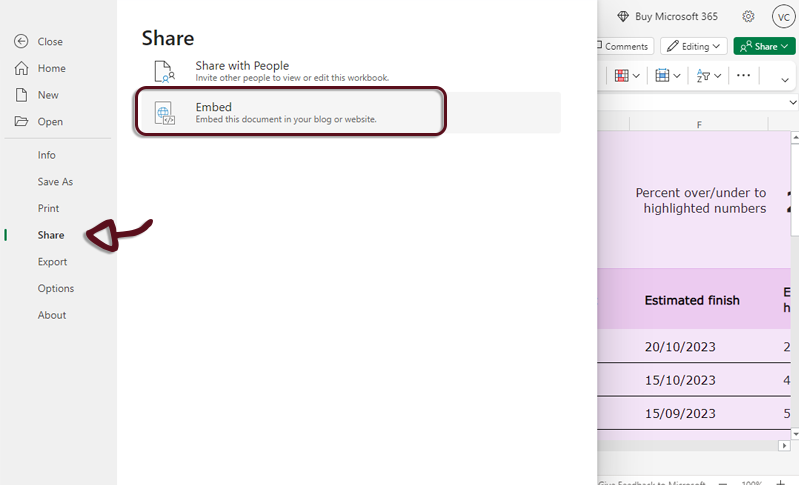Click the Close back arrow icon
This screenshot has height=485, width=800.
[x=21, y=41]
